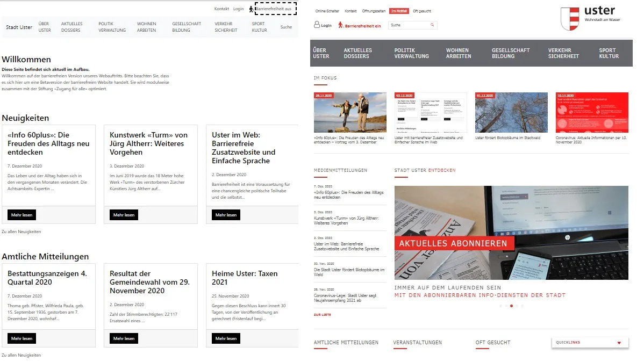
Task: Select the active red carousel dot
Action: 511,306
